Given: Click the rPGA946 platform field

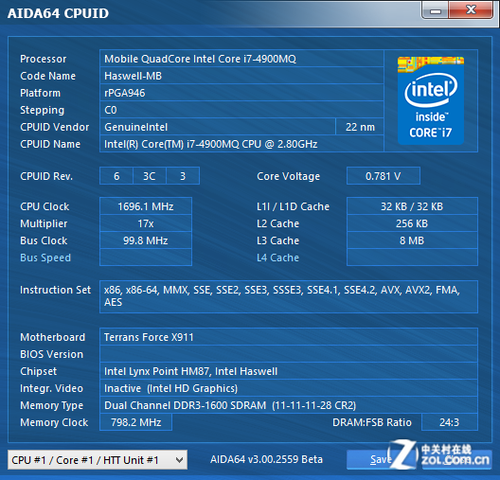Looking at the screenshot, I should point(241,93).
